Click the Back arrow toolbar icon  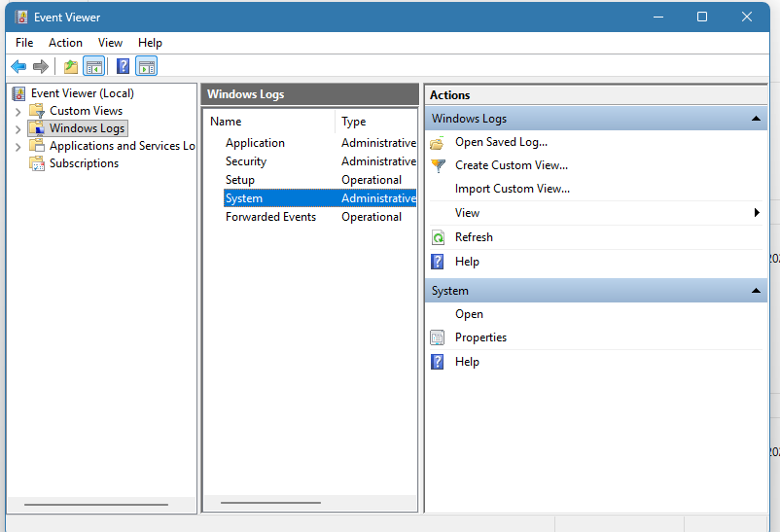coord(18,66)
